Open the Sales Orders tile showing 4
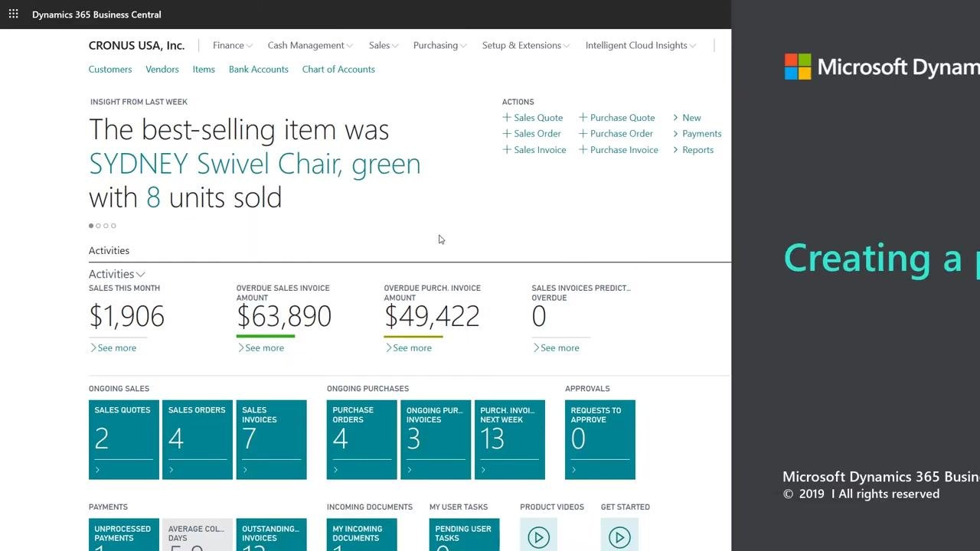980x551 pixels. (198, 440)
